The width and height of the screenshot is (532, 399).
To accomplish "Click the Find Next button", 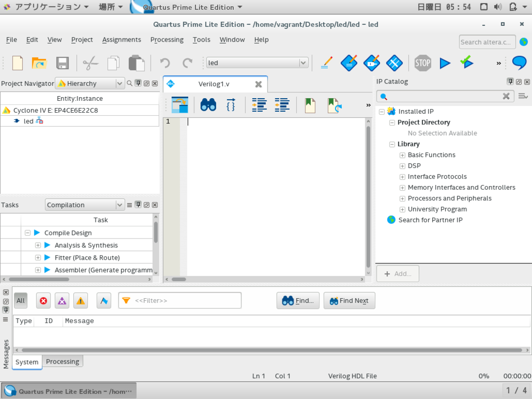I will coord(350,301).
